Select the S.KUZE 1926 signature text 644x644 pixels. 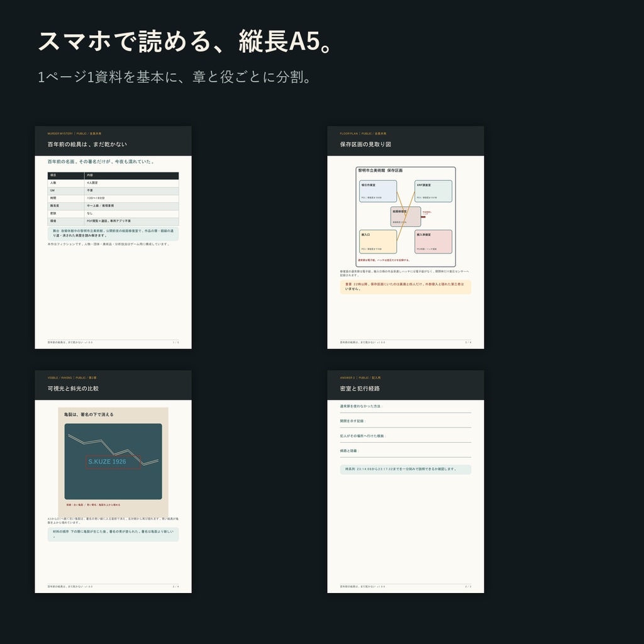point(107,462)
